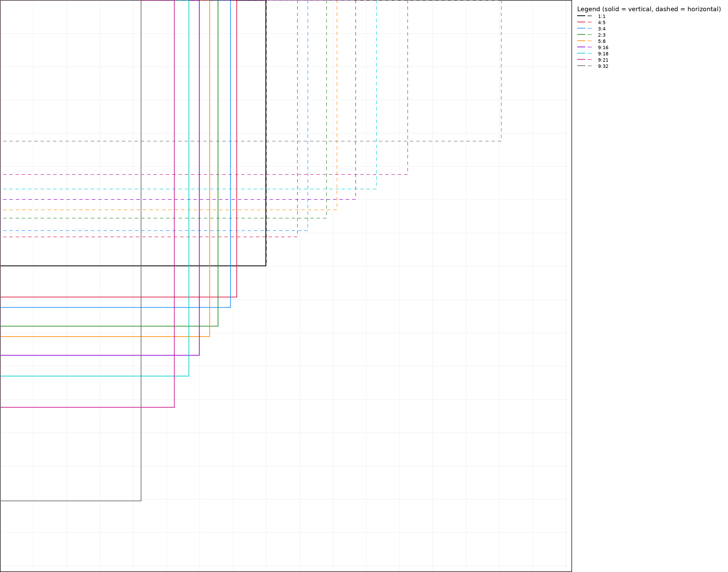
Task: Click bottom-right corner of solid black square
Action: point(266,266)
